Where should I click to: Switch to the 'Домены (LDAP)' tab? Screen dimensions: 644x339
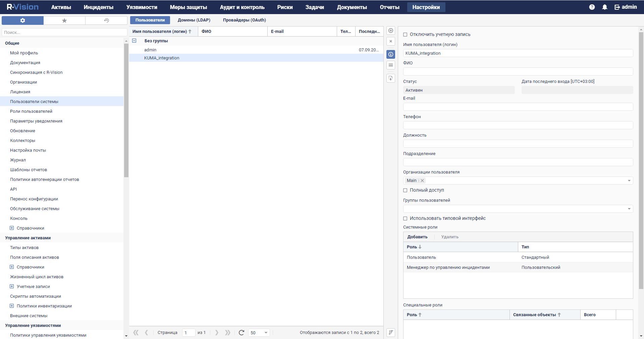point(194,20)
